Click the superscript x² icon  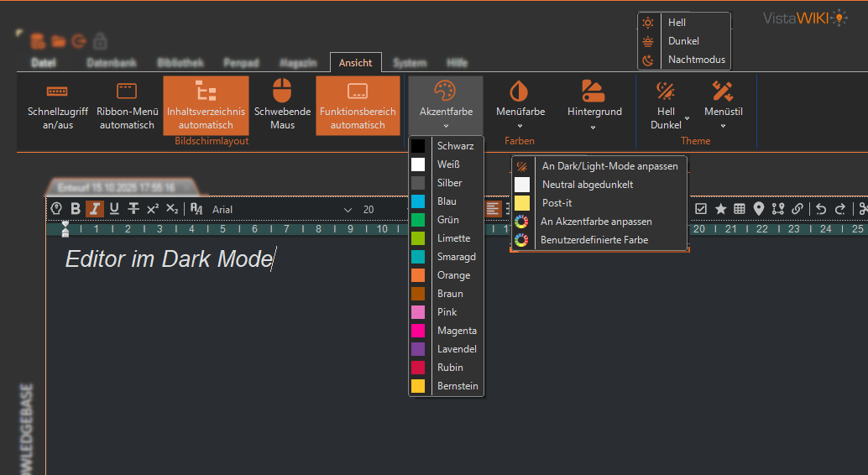(152, 209)
